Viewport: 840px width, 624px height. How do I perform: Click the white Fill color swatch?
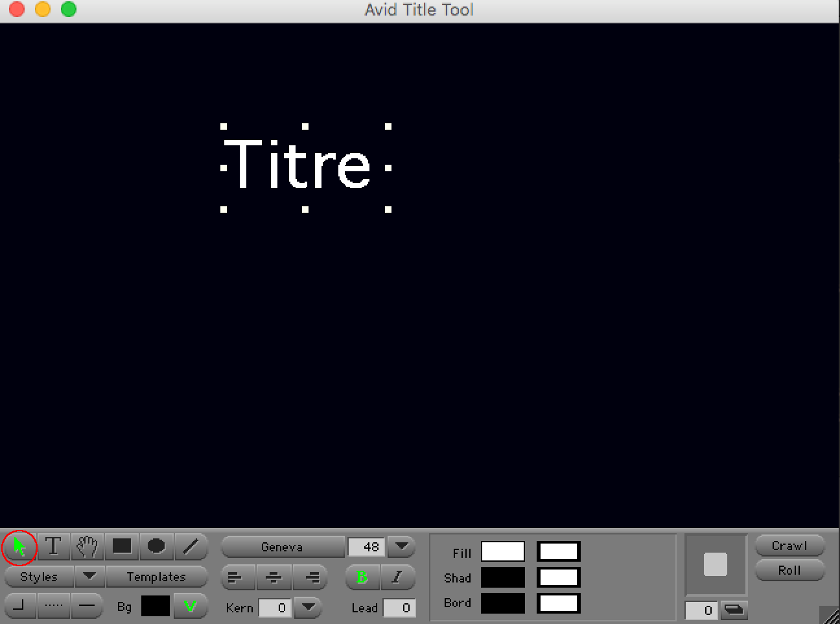(502, 552)
